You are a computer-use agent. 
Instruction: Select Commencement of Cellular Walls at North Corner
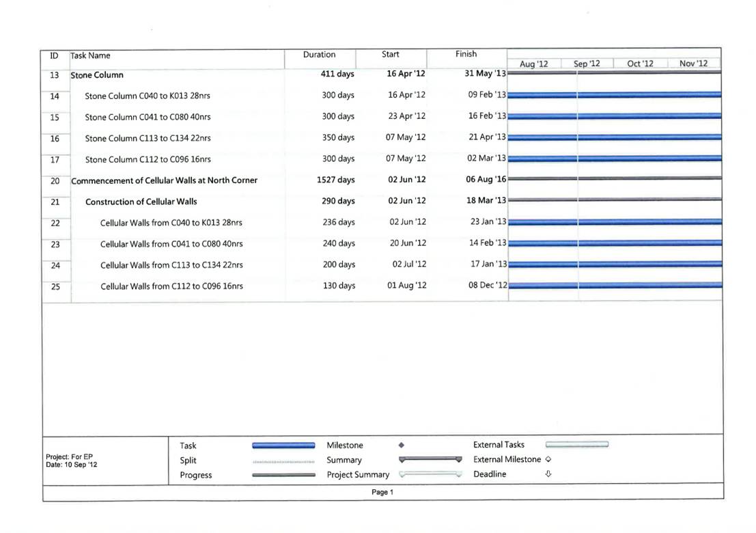[165, 180]
